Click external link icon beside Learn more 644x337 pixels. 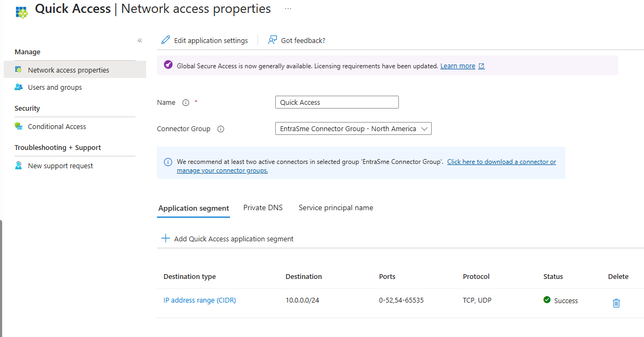coord(481,66)
